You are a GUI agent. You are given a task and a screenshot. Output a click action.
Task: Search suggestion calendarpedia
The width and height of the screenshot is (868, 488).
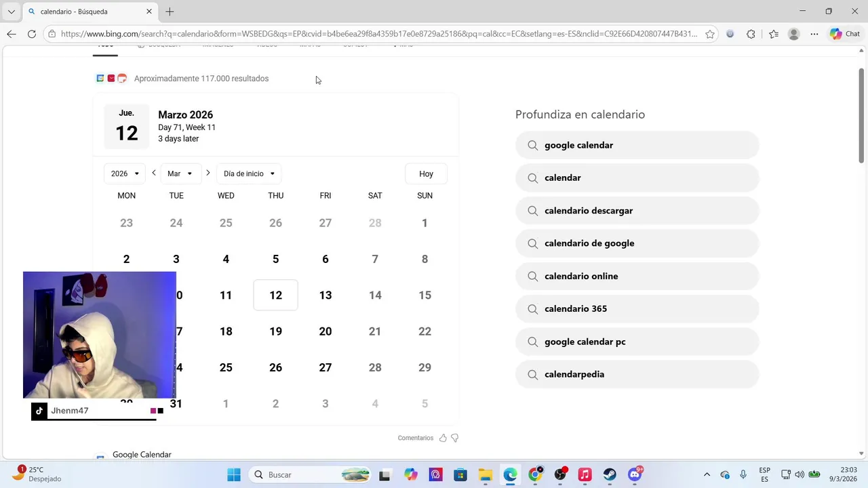[637, 374]
